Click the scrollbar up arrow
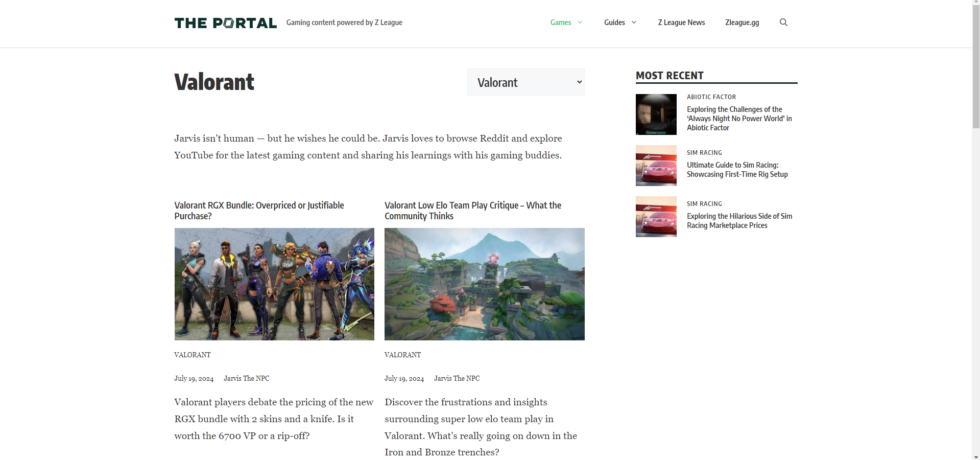Viewport: 980px width, 460px height. (976, 3)
